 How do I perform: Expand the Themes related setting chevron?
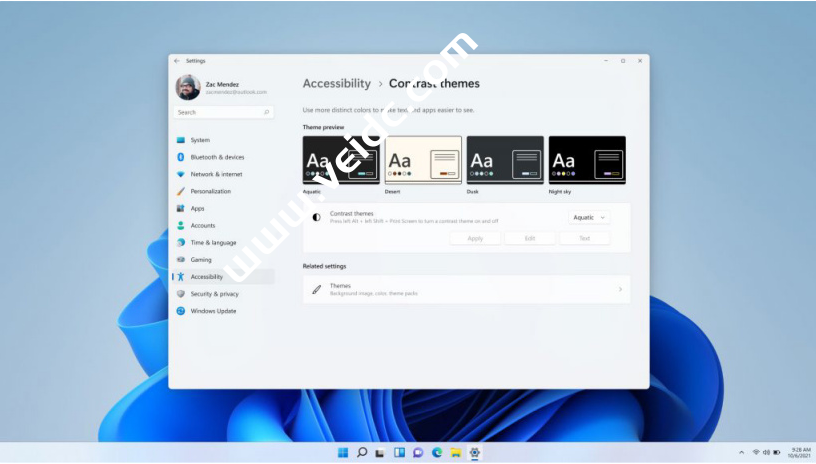click(x=620, y=290)
